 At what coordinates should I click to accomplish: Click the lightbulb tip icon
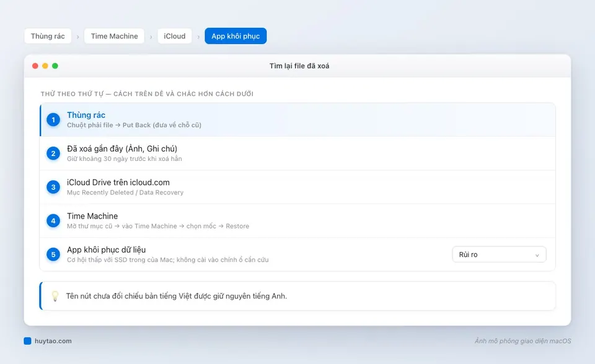point(55,296)
